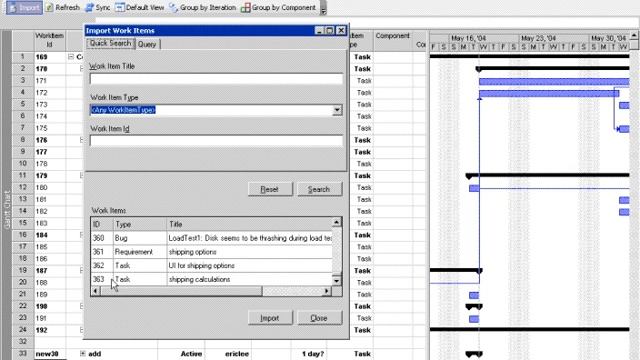The width and height of the screenshot is (640, 360).
Task: Click Work Items list scroll up arrow
Action: click(336, 222)
